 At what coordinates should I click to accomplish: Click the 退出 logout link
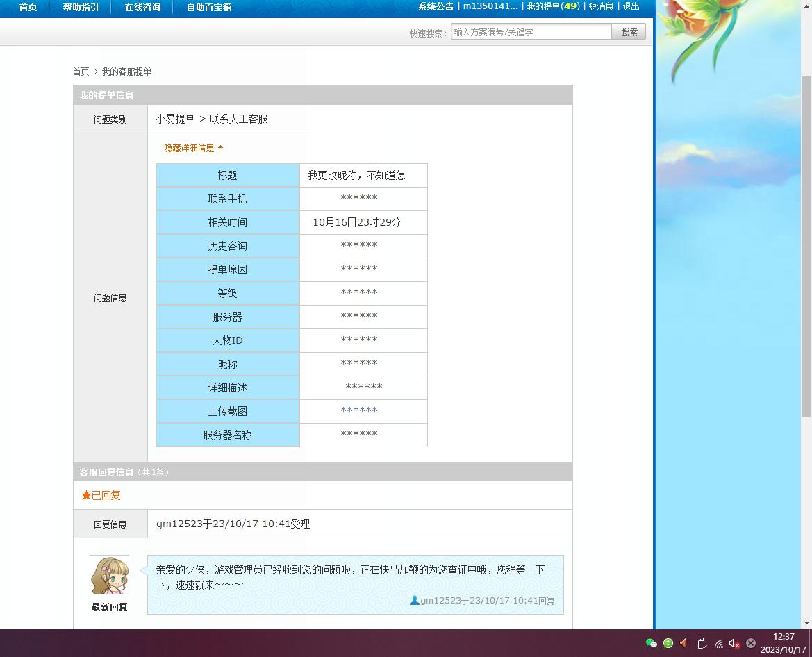click(631, 6)
